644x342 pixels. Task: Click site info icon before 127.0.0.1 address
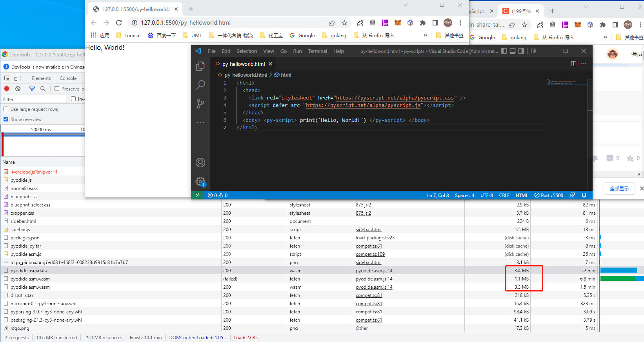click(x=134, y=23)
